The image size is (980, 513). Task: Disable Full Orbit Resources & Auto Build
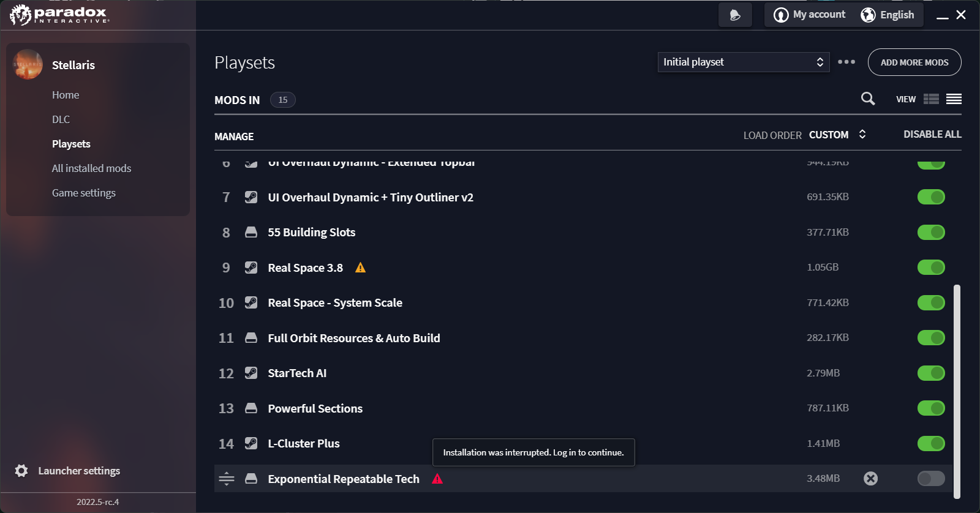(x=931, y=338)
